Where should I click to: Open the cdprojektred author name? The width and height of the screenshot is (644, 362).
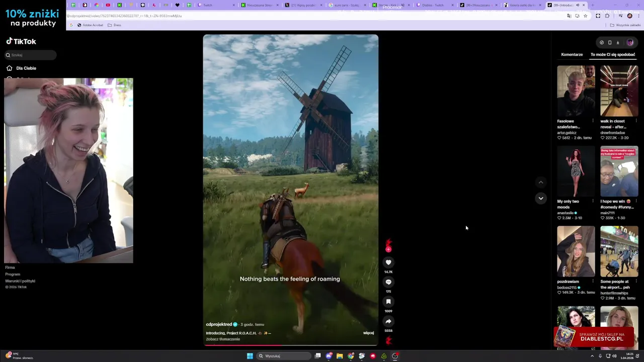click(219, 324)
